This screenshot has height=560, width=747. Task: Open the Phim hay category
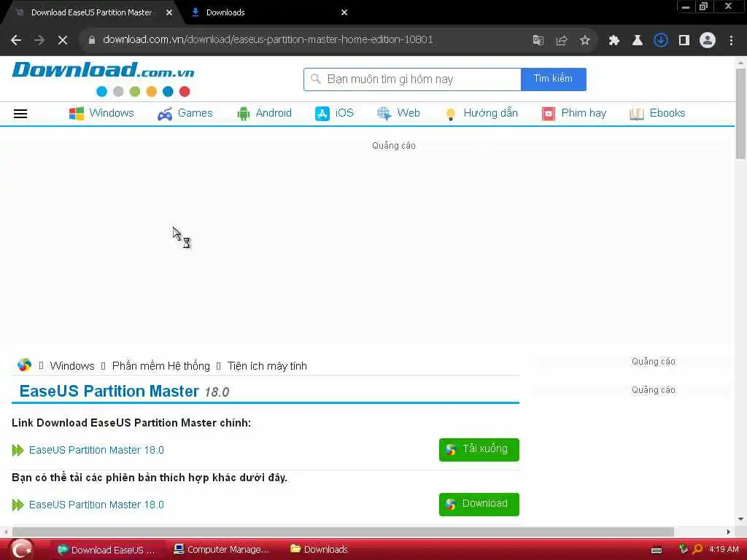tap(573, 113)
